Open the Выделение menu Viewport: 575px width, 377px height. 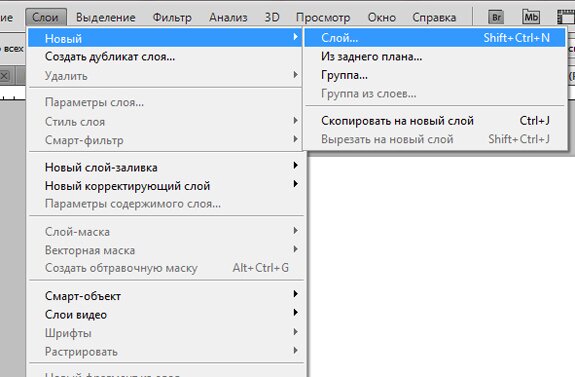tap(106, 17)
